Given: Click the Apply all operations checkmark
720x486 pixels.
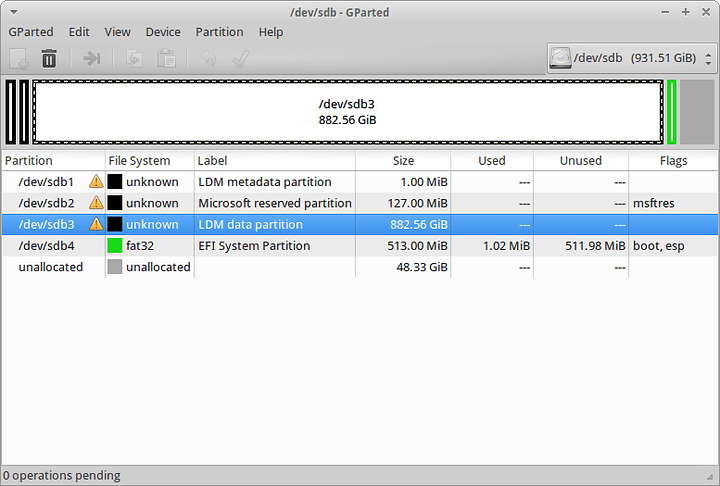Looking at the screenshot, I should [x=241, y=58].
